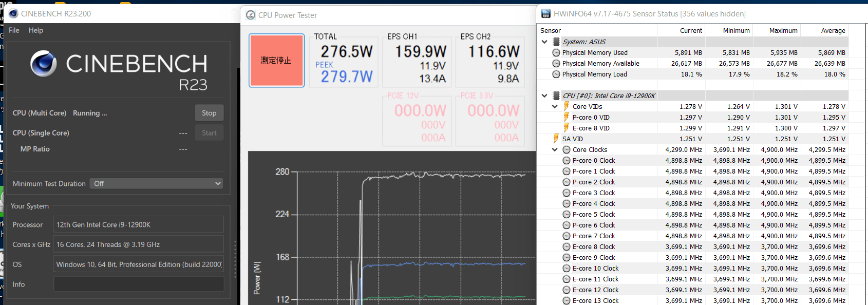
Task: Click the E-core 8 VID lightning icon
Action: pos(567,128)
